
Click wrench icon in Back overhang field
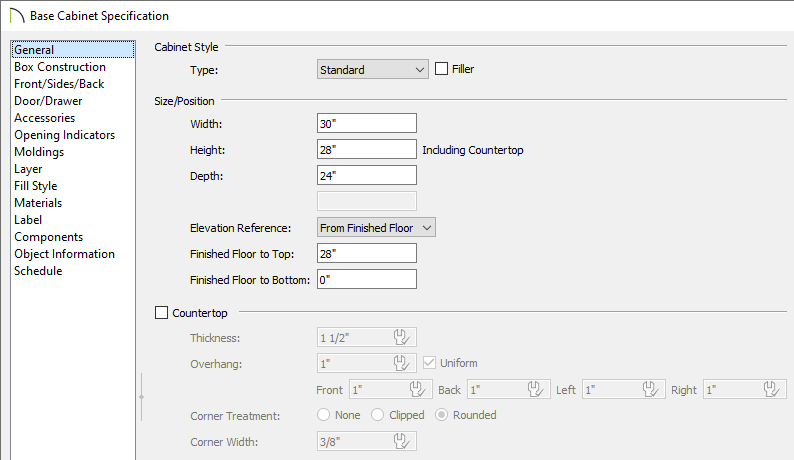click(535, 390)
